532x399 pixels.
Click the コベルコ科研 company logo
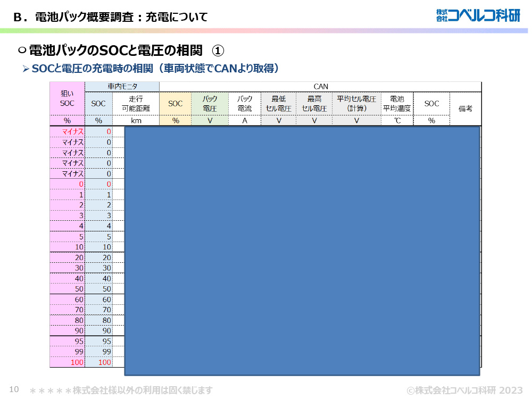coord(477,15)
